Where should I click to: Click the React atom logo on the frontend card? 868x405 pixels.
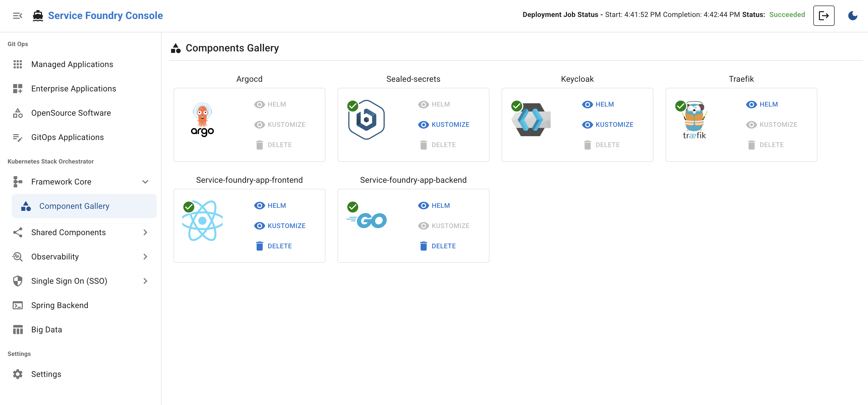coord(202,221)
